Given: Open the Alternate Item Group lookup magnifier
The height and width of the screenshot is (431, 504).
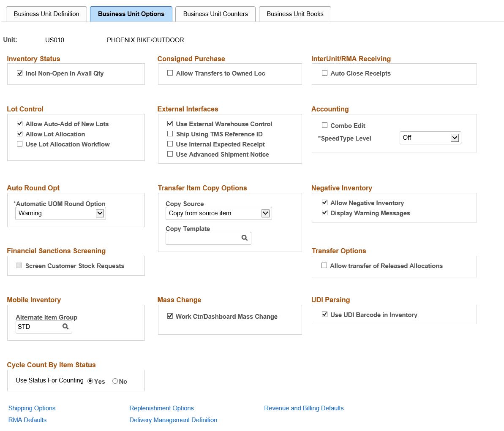Looking at the screenshot, I should [x=65, y=326].
